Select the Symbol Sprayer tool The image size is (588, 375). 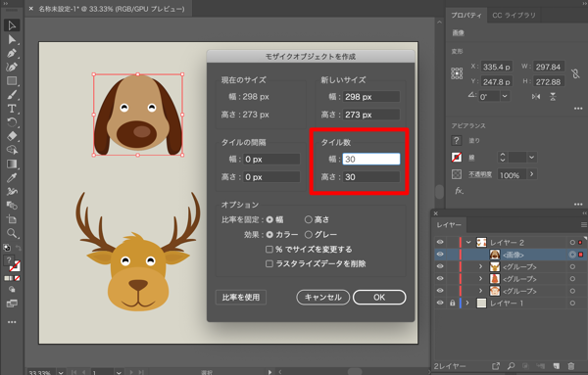click(12, 192)
